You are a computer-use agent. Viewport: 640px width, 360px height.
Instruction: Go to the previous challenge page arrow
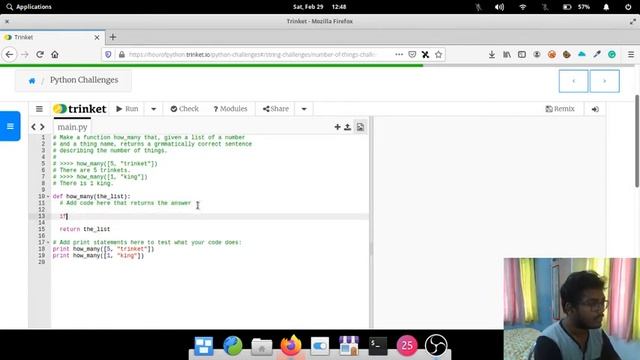pos(573,81)
